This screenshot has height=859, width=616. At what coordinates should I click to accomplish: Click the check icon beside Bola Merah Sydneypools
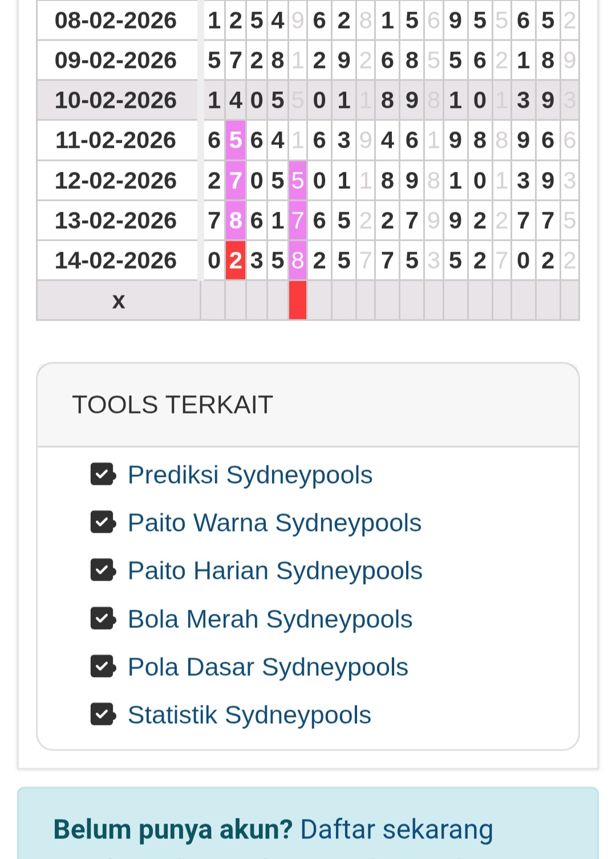103,618
